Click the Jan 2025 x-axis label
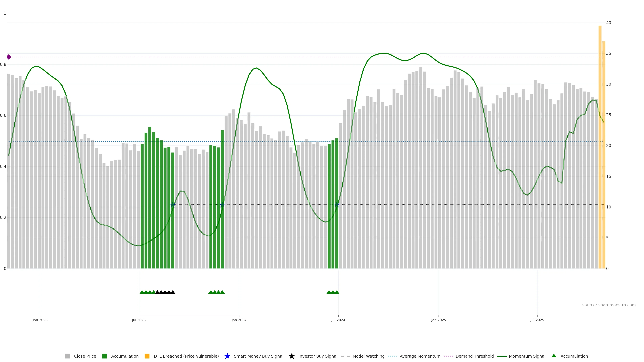 coord(438,320)
